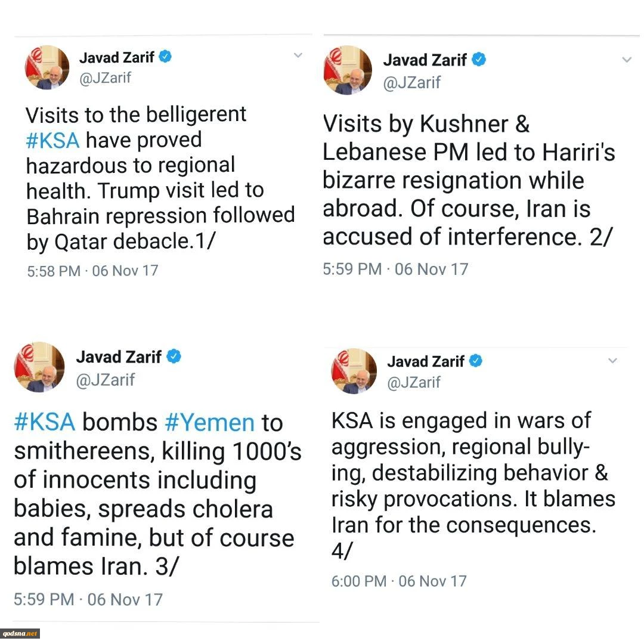Click verified badge in the belligerent KSA tweet
The image size is (644, 644).
pyautogui.click(x=165, y=56)
